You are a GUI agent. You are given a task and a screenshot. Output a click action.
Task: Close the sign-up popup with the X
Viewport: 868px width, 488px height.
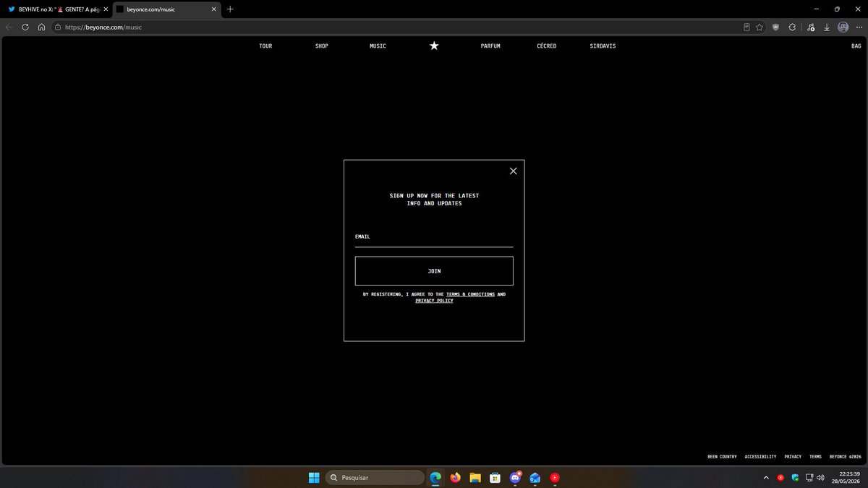(513, 171)
